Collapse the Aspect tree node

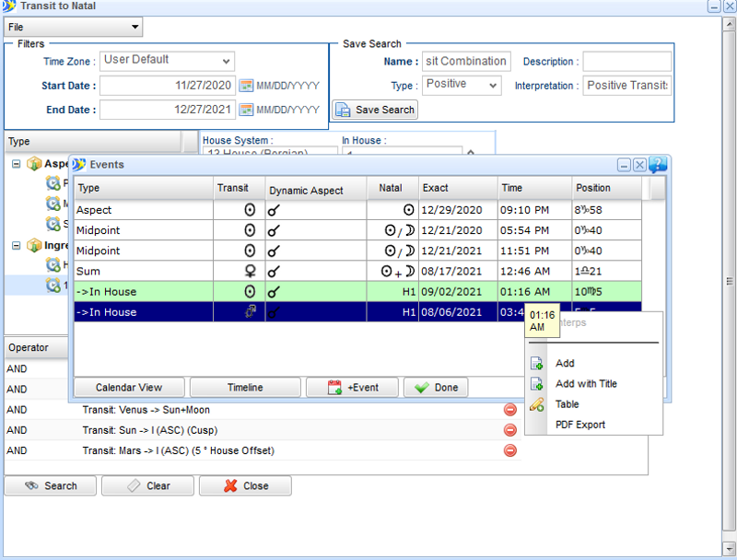(17, 164)
